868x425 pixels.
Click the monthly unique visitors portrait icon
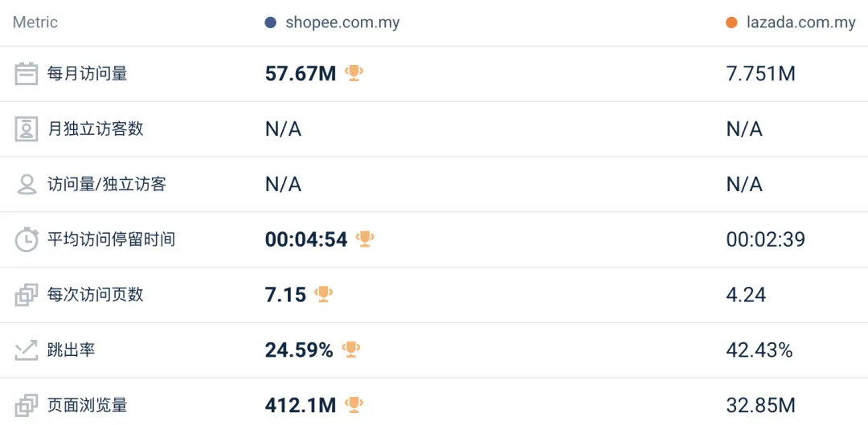[27, 129]
